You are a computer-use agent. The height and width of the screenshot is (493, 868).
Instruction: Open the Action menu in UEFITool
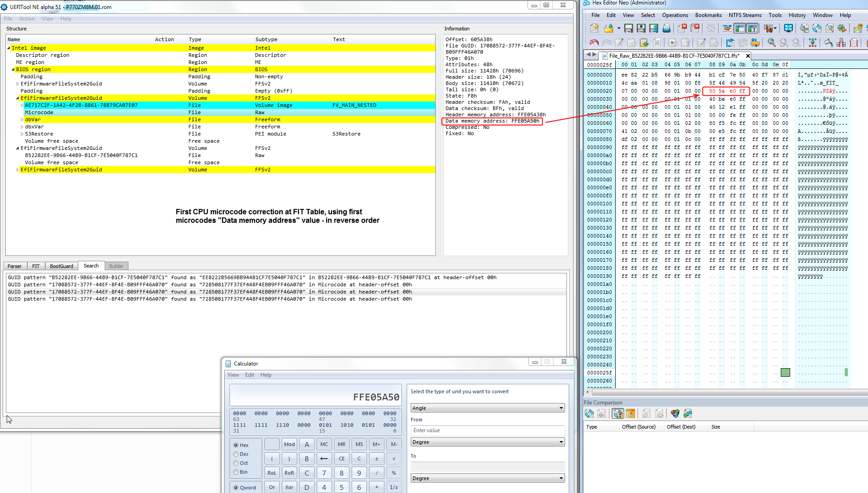point(27,19)
